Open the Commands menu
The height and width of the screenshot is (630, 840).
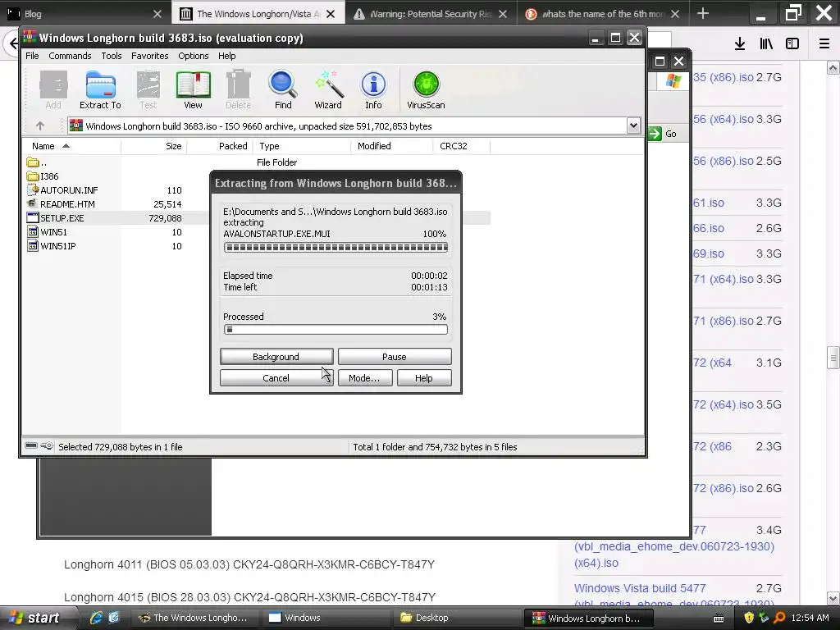[x=70, y=56]
